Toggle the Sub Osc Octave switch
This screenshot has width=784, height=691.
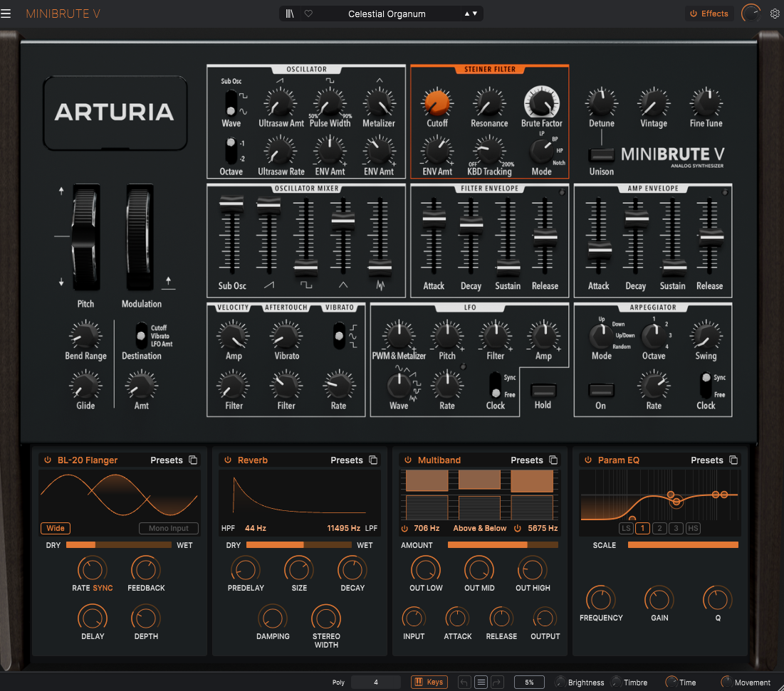point(231,151)
